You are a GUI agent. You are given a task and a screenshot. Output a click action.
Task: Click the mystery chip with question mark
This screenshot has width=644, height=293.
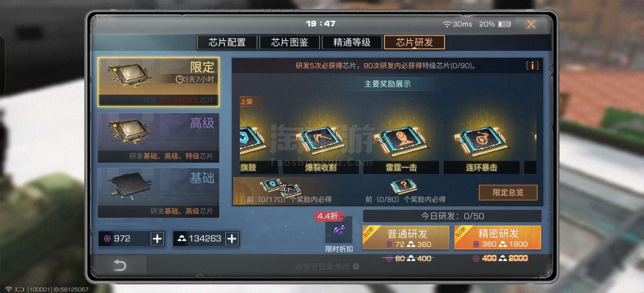[x=403, y=187]
